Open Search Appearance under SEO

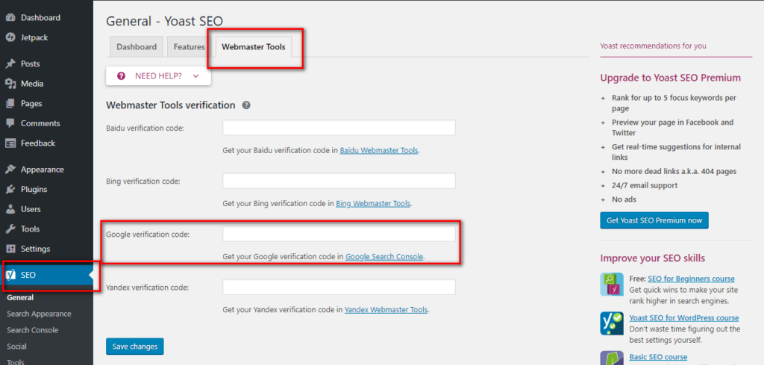point(39,314)
